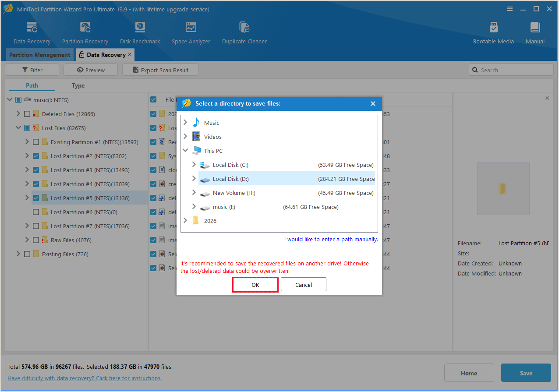Check the Deleted Files (12866) checkbox
This screenshot has height=392, width=559.
tap(27, 114)
